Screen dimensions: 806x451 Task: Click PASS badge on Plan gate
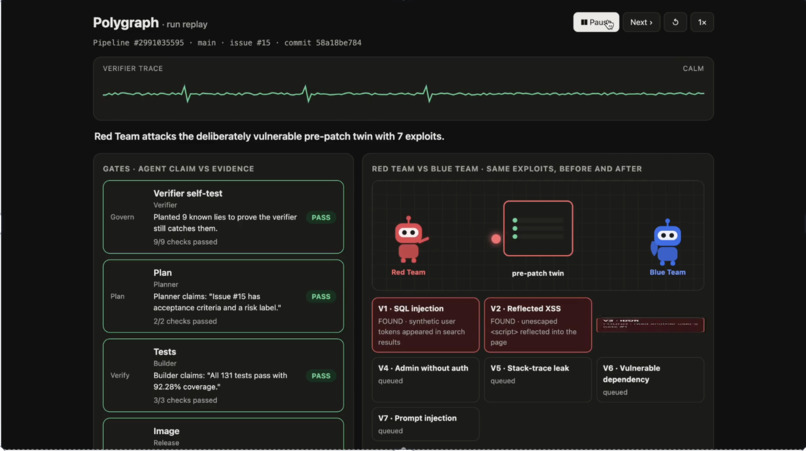coord(321,297)
